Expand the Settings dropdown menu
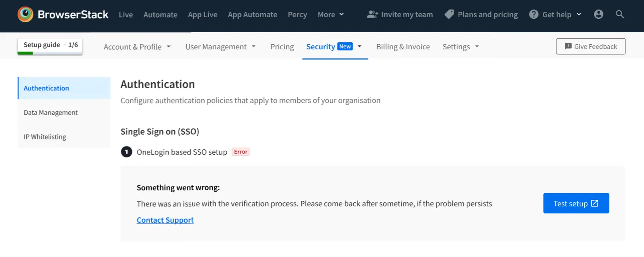 click(x=460, y=47)
